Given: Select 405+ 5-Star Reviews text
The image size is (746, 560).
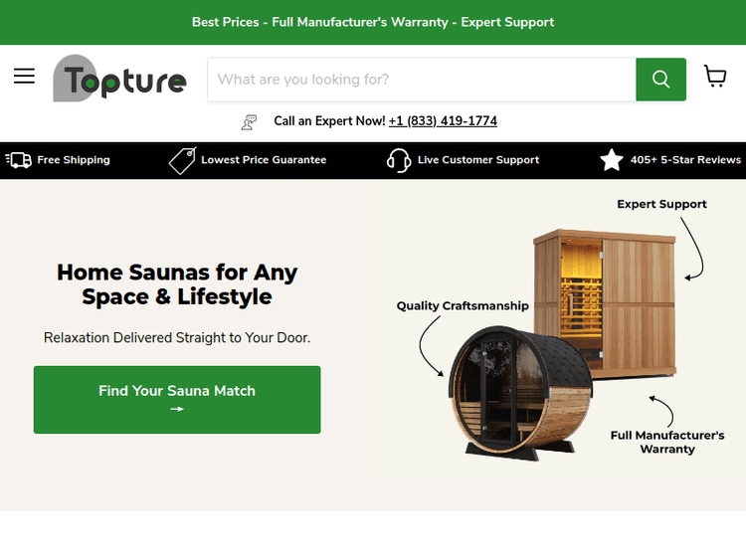Looking at the screenshot, I should tap(685, 160).
